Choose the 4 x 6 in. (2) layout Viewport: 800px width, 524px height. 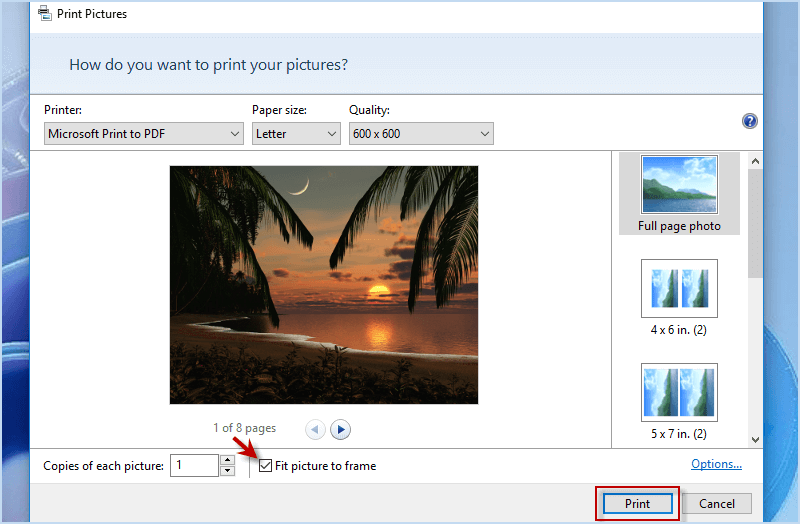coord(679,297)
